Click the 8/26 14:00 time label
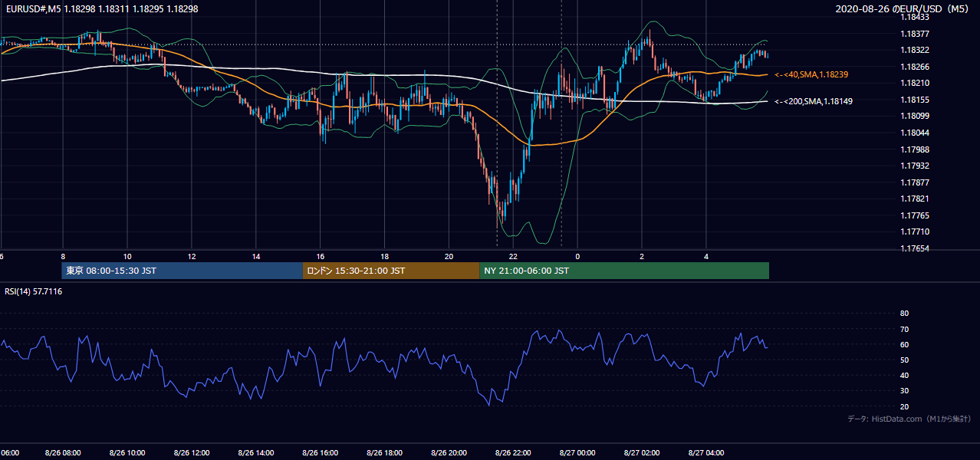The image size is (980, 460). 256,453
